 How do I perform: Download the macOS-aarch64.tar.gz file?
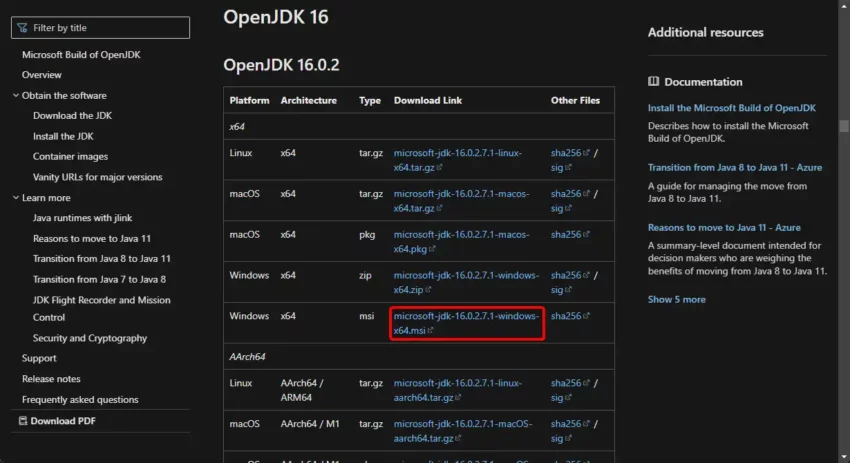coord(462,430)
